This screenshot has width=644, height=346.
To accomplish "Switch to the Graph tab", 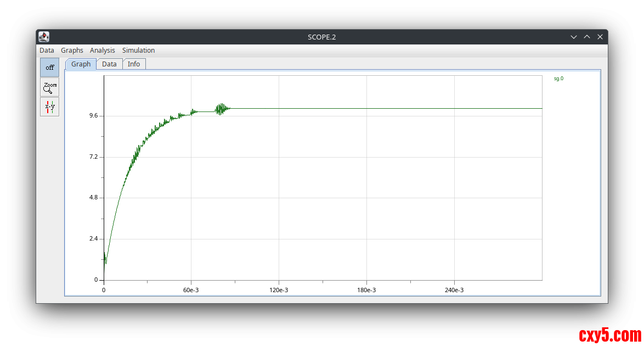I will (81, 64).
